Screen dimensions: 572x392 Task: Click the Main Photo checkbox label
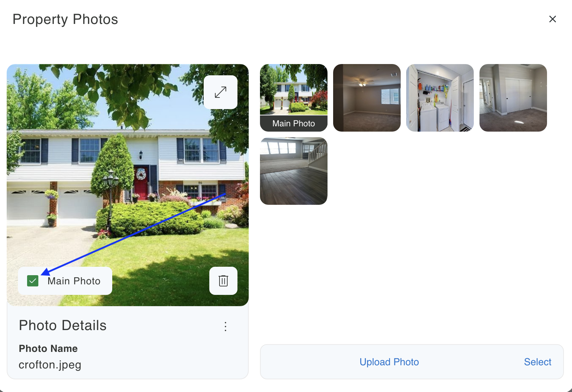[x=74, y=281]
